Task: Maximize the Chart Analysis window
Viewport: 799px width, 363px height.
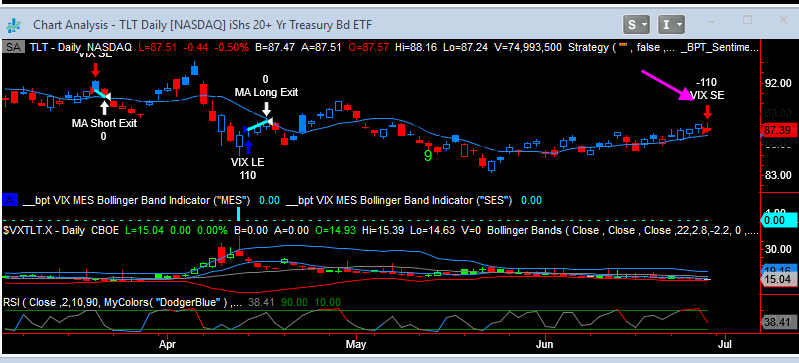Action: click(747, 20)
